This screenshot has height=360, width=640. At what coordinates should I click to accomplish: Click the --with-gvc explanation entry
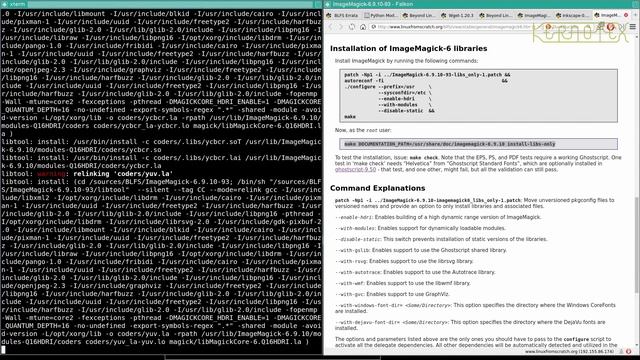(x=392, y=294)
